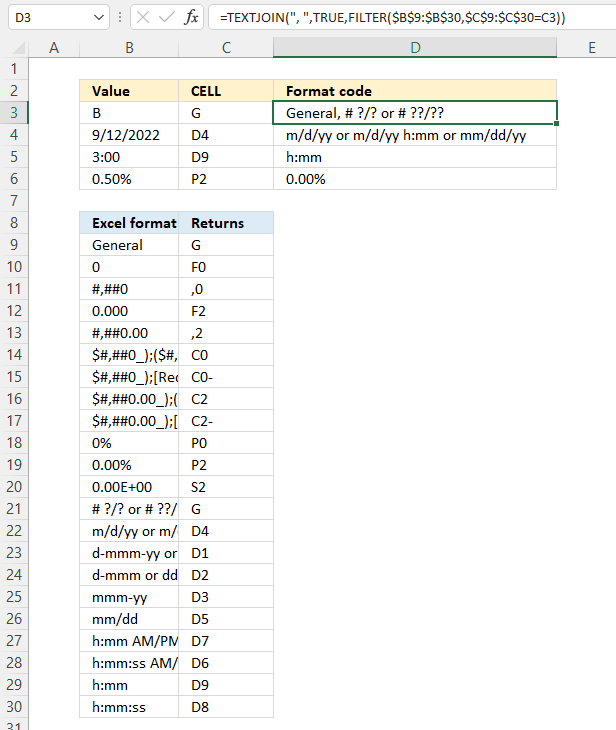
Task: Click cell with value 9/12/2022
Action: pyautogui.click(x=129, y=135)
